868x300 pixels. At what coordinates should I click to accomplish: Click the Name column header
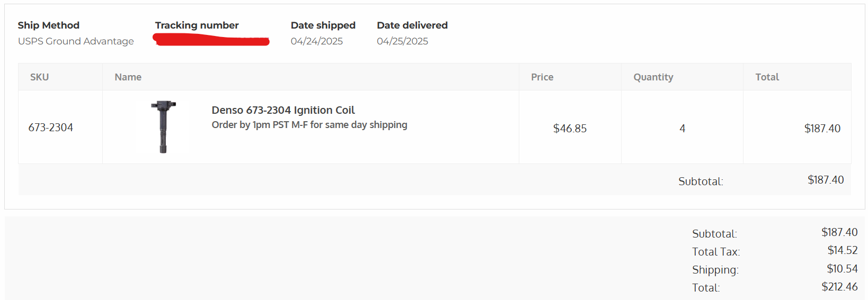click(128, 77)
